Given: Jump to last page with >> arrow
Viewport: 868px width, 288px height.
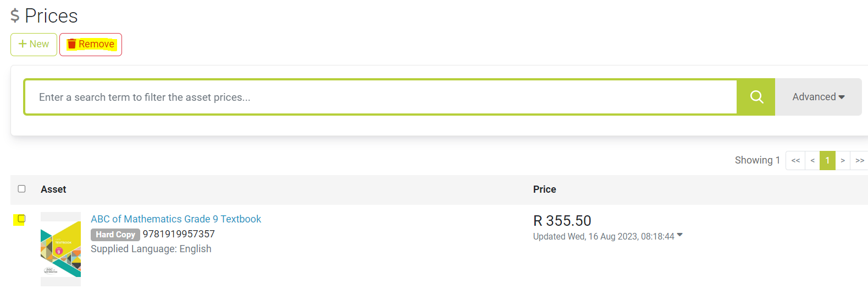Looking at the screenshot, I should [x=859, y=160].
